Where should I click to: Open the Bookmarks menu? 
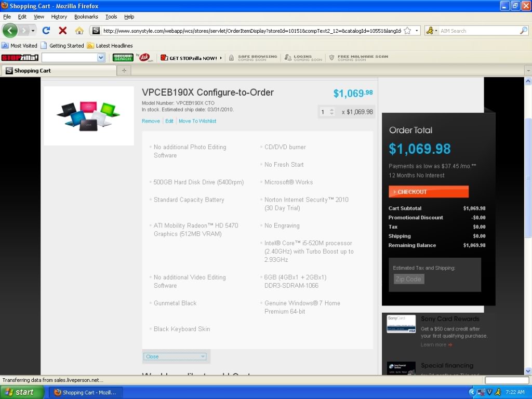pos(86,17)
